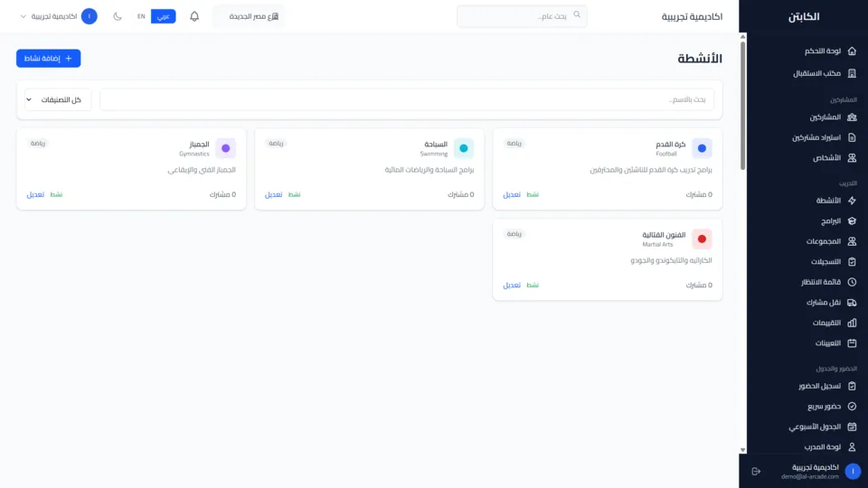The height and width of the screenshot is (488, 868).
Task: Click the participants group icon in sidebar
Action: (x=852, y=117)
